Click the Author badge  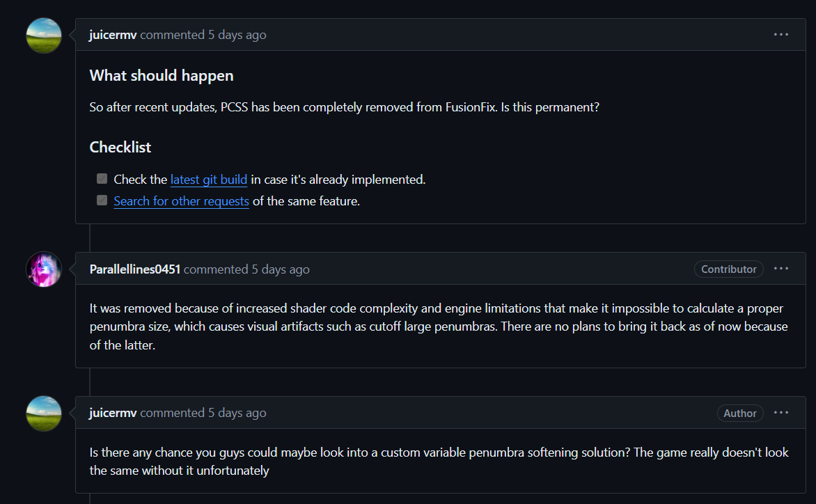[739, 414]
